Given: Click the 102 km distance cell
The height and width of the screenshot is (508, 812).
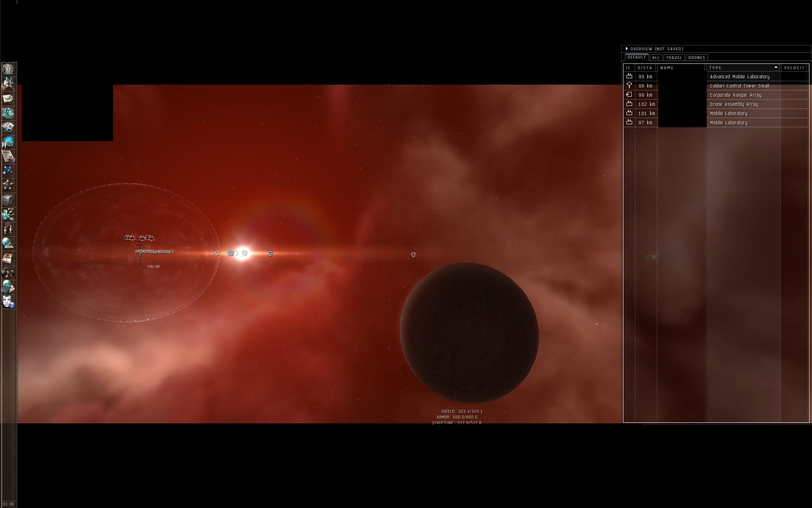Looking at the screenshot, I should tap(647, 104).
